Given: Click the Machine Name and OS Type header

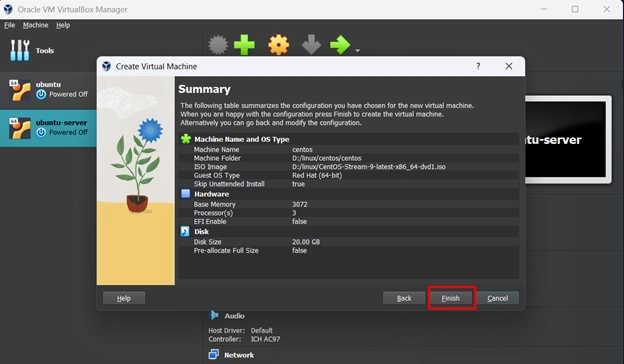Looking at the screenshot, I should pyautogui.click(x=242, y=139).
